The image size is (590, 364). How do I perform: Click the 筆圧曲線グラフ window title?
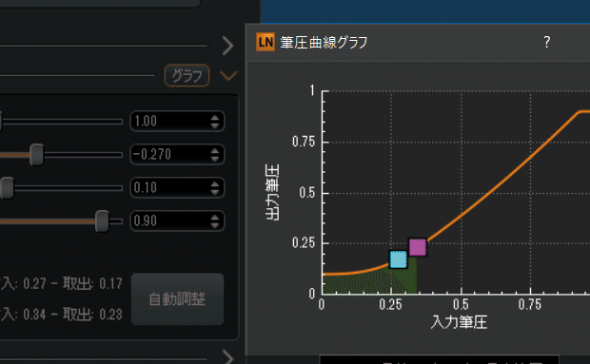point(324,42)
